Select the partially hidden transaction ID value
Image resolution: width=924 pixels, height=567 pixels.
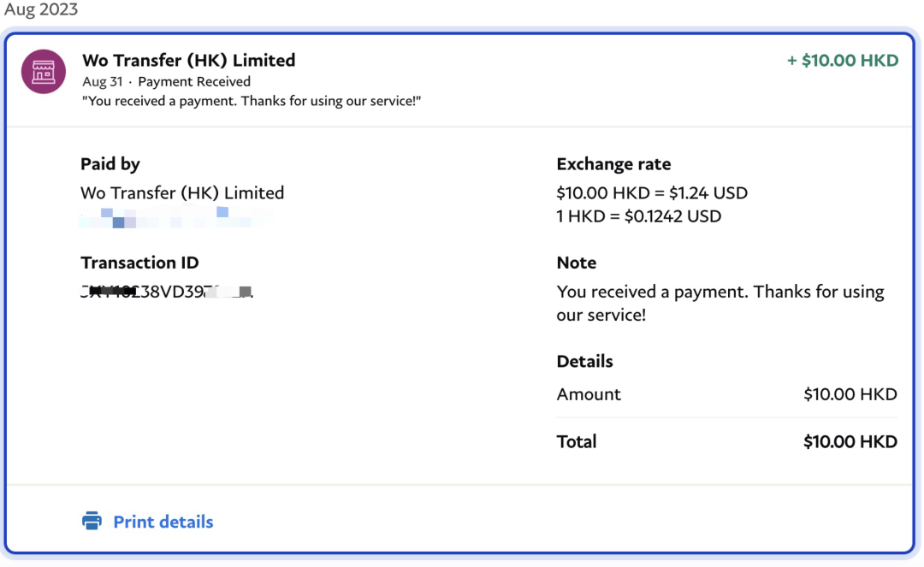(x=167, y=292)
